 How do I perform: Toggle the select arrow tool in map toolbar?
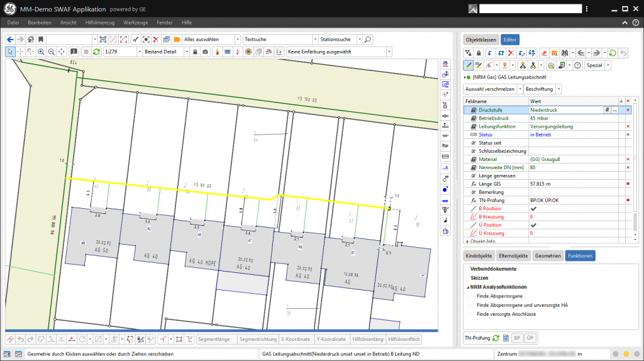tap(10, 52)
